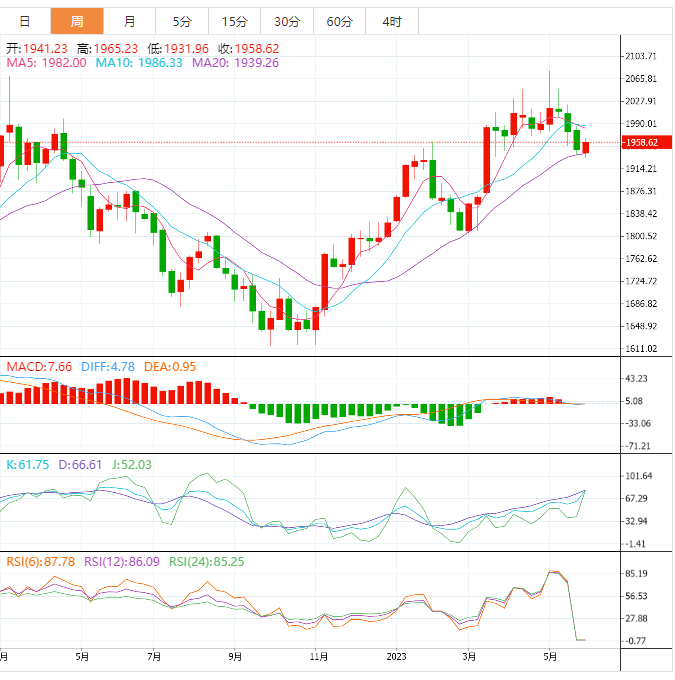The image size is (675, 680).
Task: Switch to the 60分 timeframe tab
Action: pos(339,21)
